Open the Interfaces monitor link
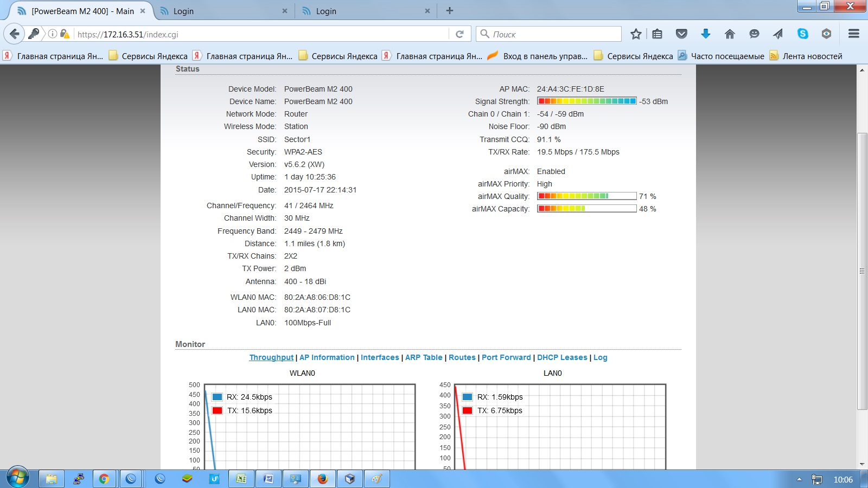868x488 pixels. pos(380,357)
